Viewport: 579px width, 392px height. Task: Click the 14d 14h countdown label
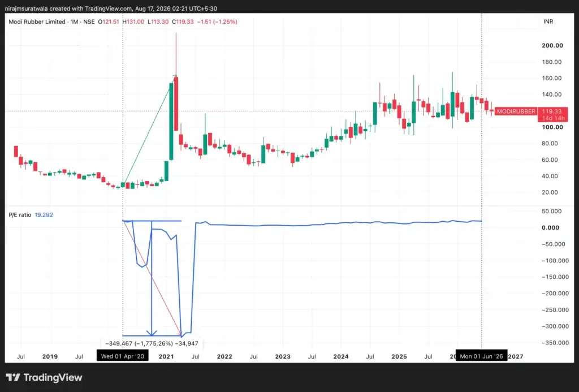coord(553,118)
